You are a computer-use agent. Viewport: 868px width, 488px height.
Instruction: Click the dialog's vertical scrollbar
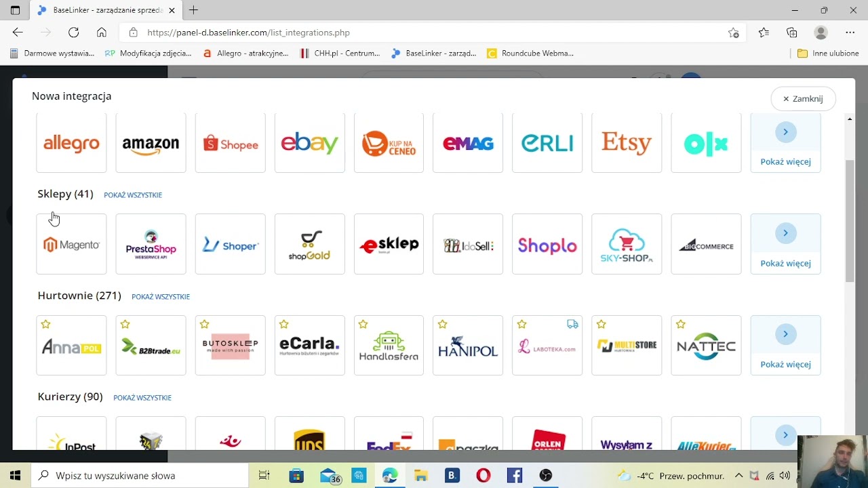pyautogui.click(x=850, y=220)
